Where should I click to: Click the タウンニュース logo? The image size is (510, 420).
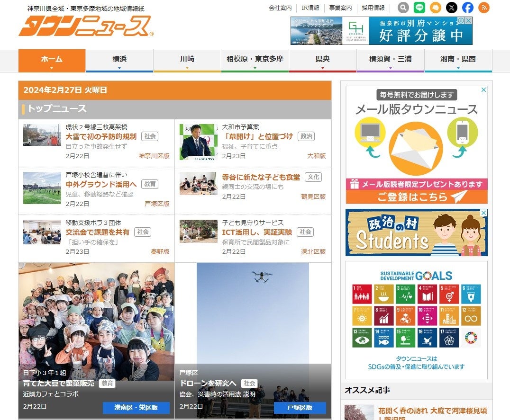coord(85,26)
